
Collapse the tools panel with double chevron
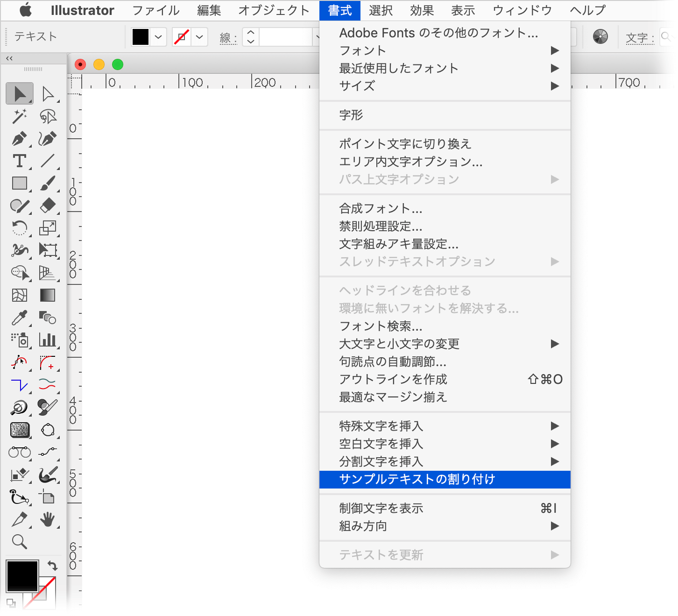(x=9, y=58)
